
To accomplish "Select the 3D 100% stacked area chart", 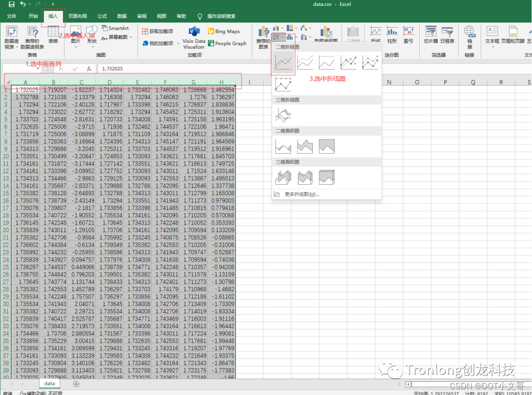I will [327, 177].
